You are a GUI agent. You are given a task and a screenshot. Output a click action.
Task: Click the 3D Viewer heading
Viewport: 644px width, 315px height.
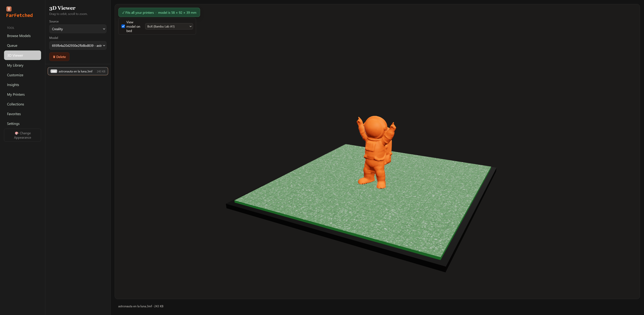[62, 8]
